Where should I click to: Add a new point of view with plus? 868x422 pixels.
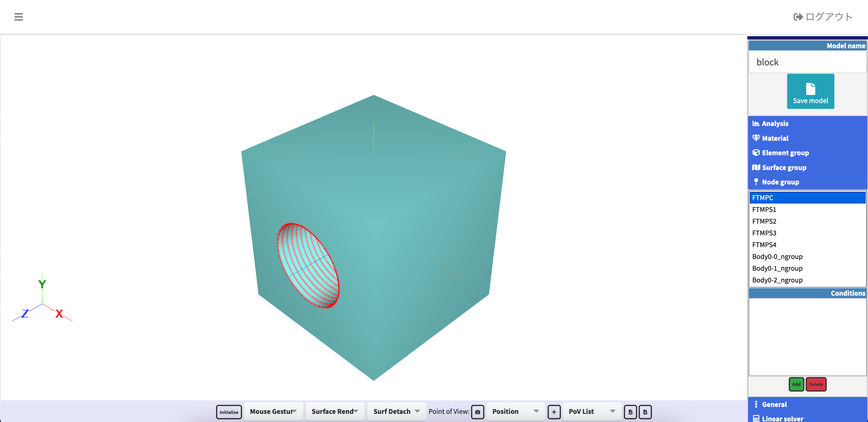554,411
